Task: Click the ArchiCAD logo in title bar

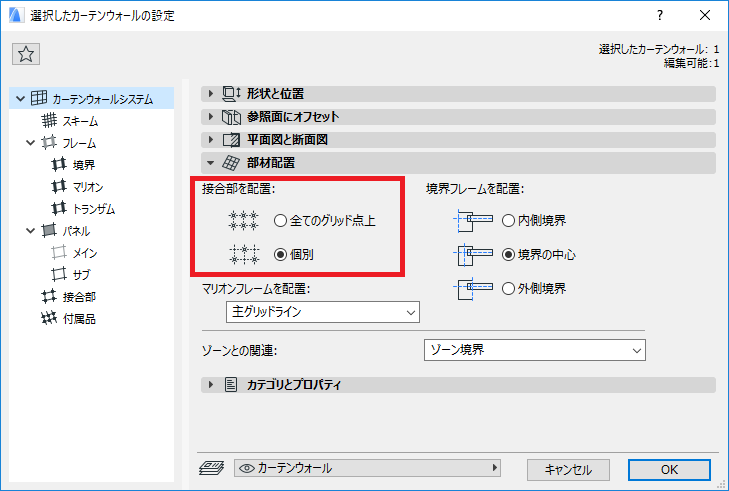Action: pyautogui.click(x=16, y=15)
